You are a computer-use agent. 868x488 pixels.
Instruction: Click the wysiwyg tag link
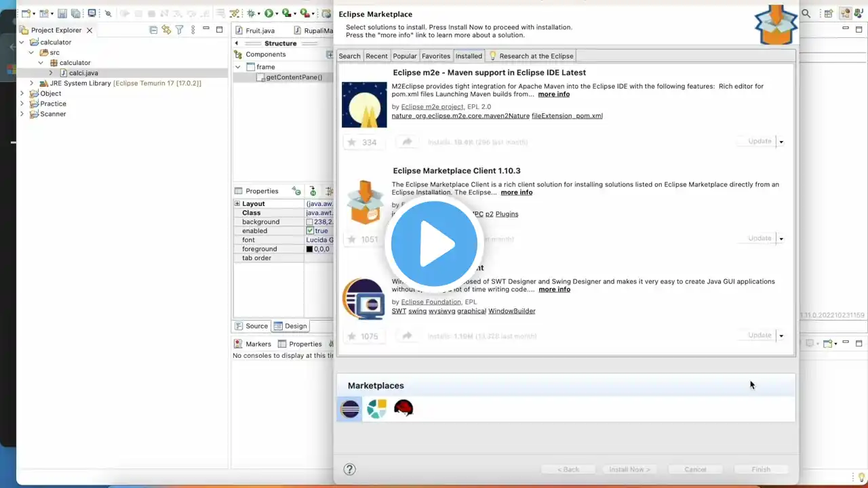pos(442,311)
